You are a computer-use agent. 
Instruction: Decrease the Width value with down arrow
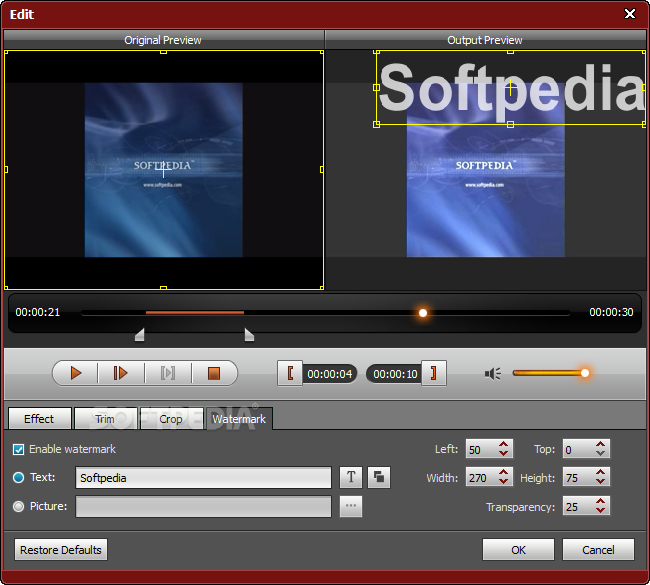(x=504, y=481)
